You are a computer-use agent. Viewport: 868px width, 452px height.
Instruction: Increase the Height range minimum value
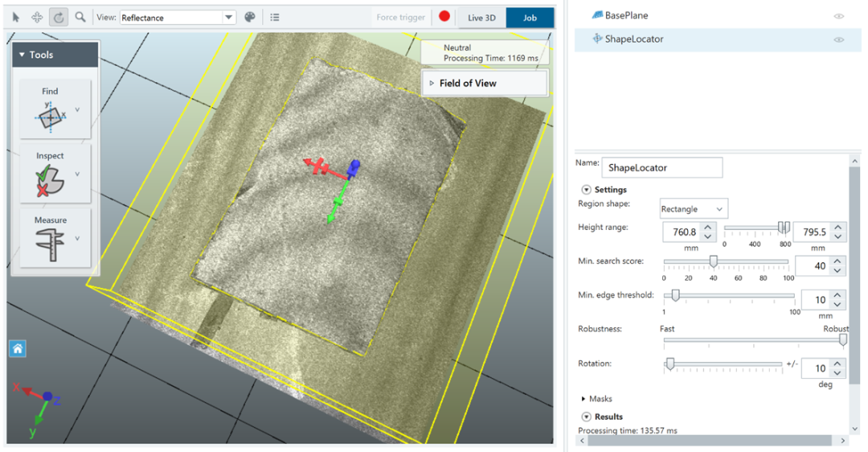coord(708,228)
